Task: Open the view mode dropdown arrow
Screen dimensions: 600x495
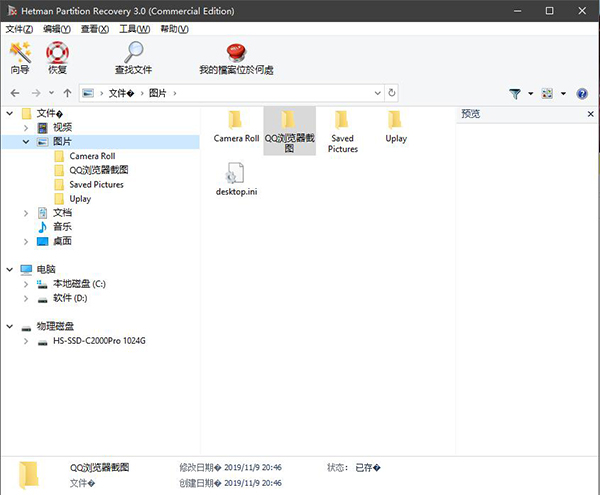Action: coord(563,93)
